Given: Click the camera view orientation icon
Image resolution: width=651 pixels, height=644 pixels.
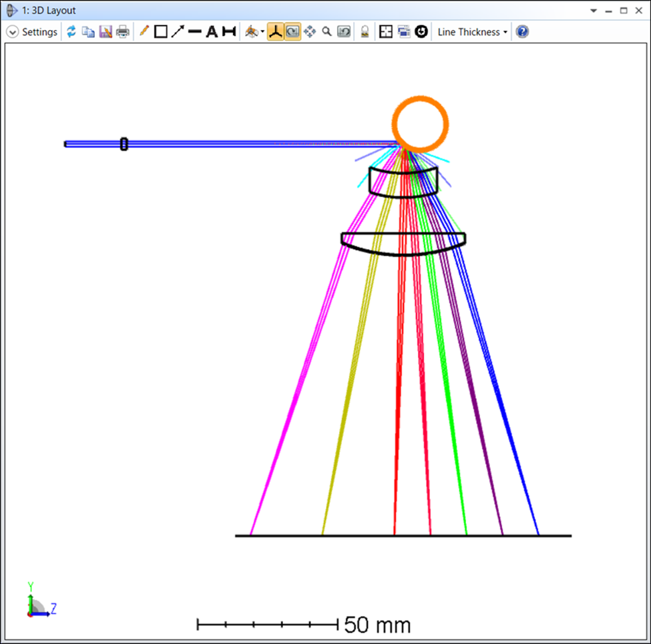Looking at the screenshot, I should [252, 31].
